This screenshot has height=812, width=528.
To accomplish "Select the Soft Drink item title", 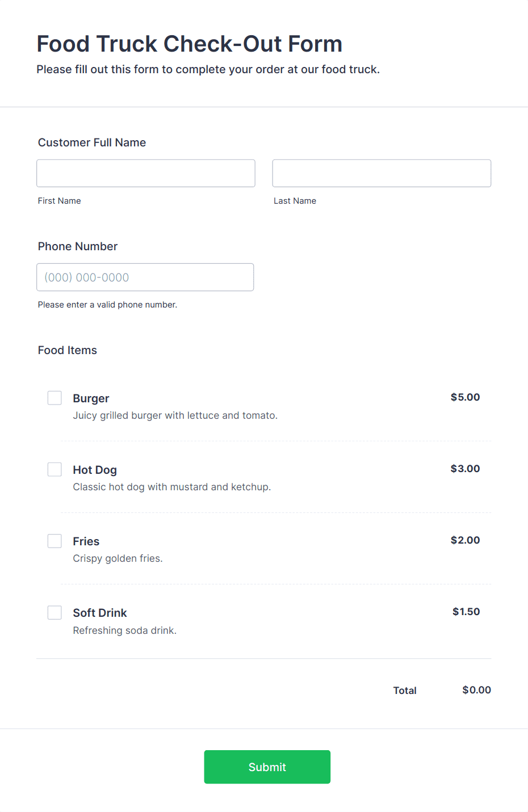I will pos(100,613).
